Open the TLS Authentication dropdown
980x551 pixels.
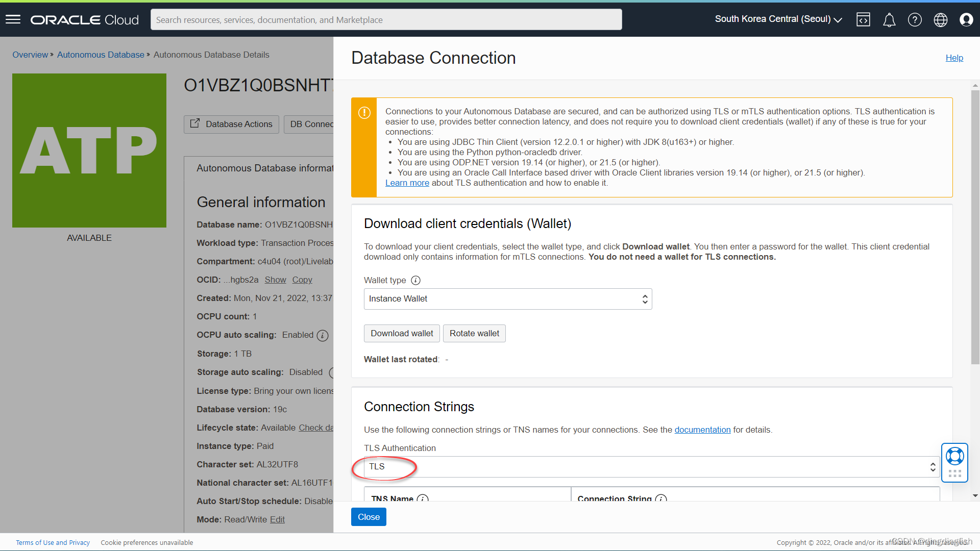[x=652, y=467]
